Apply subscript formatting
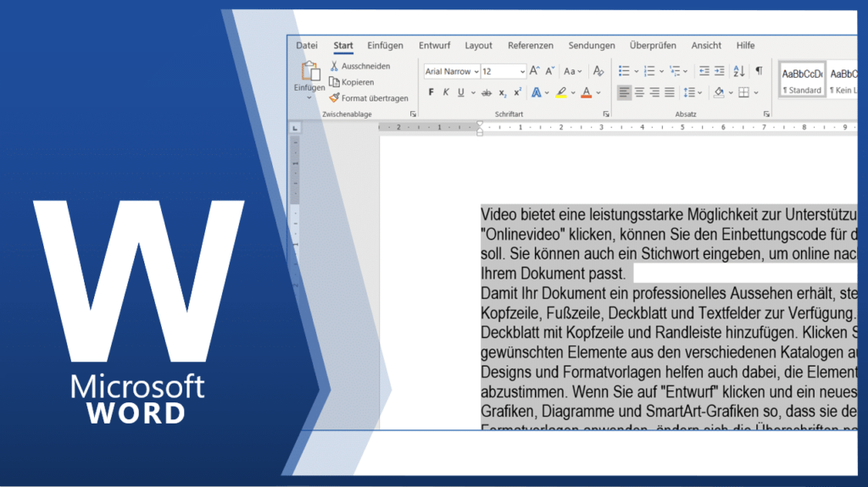868x487 pixels. click(x=503, y=92)
